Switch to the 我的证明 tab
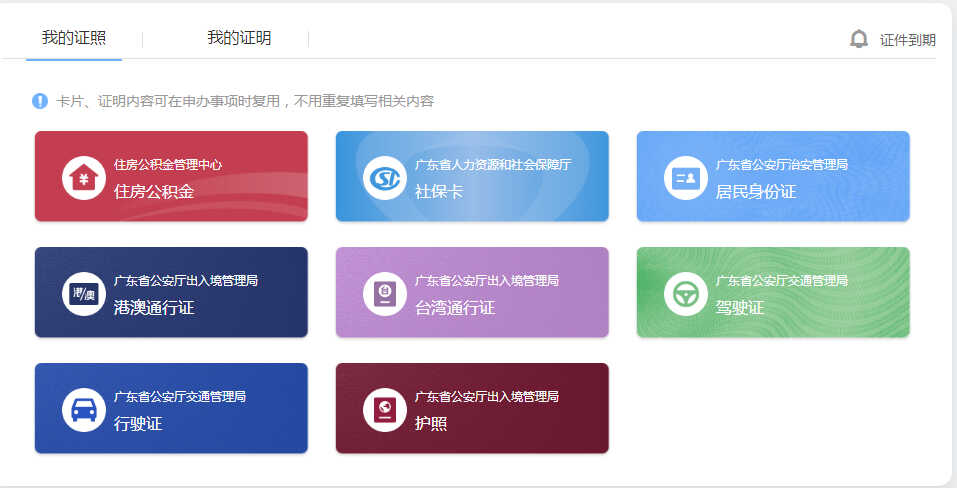The height and width of the screenshot is (488, 957). pyautogui.click(x=239, y=38)
